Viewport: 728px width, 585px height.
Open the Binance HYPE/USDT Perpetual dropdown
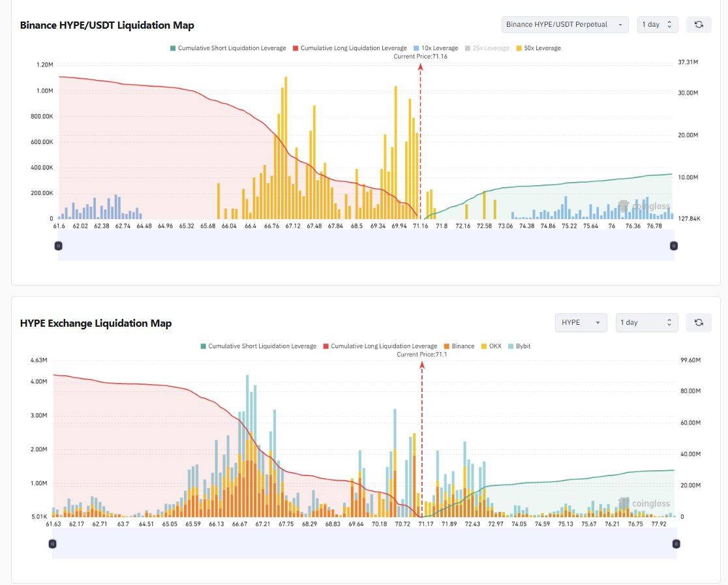pyautogui.click(x=564, y=25)
